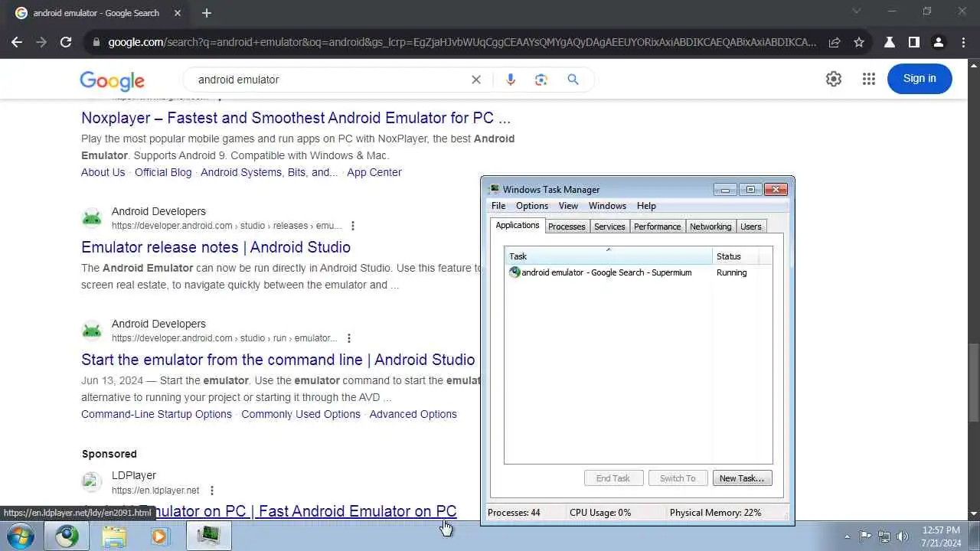The height and width of the screenshot is (551, 980).
Task: Click the Task Manager taskbar icon
Action: [x=208, y=536]
